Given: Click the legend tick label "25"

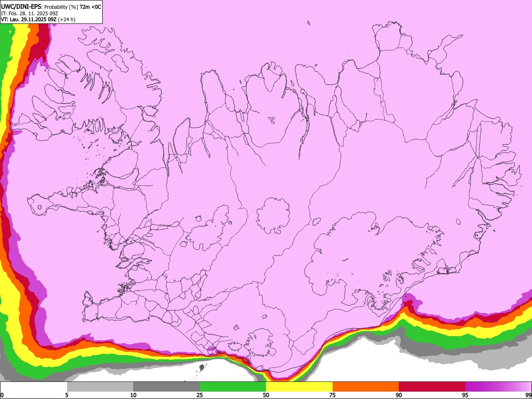Looking at the screenshot, I should (200, 395).
